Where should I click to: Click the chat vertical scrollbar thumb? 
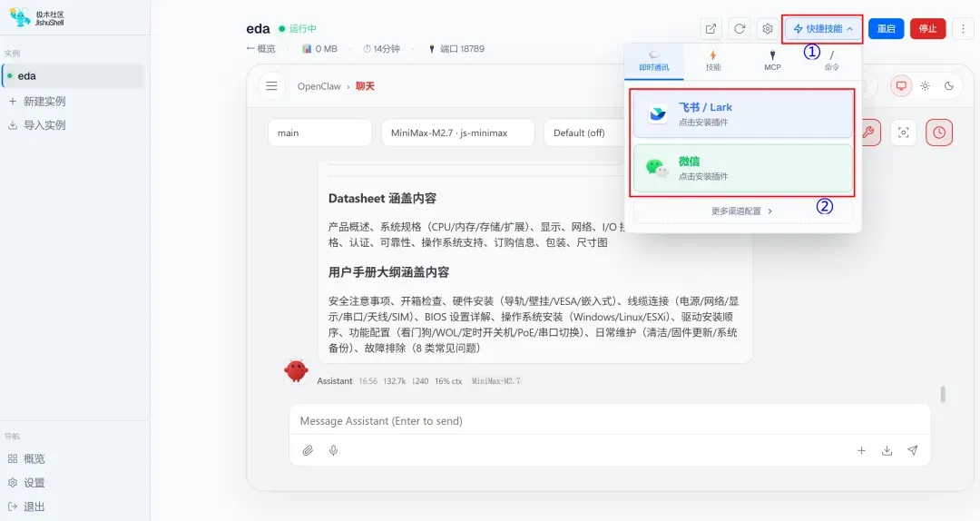[943, 394]
